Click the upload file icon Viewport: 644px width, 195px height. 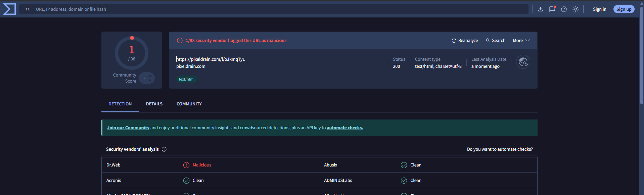(x=540, y=9)
